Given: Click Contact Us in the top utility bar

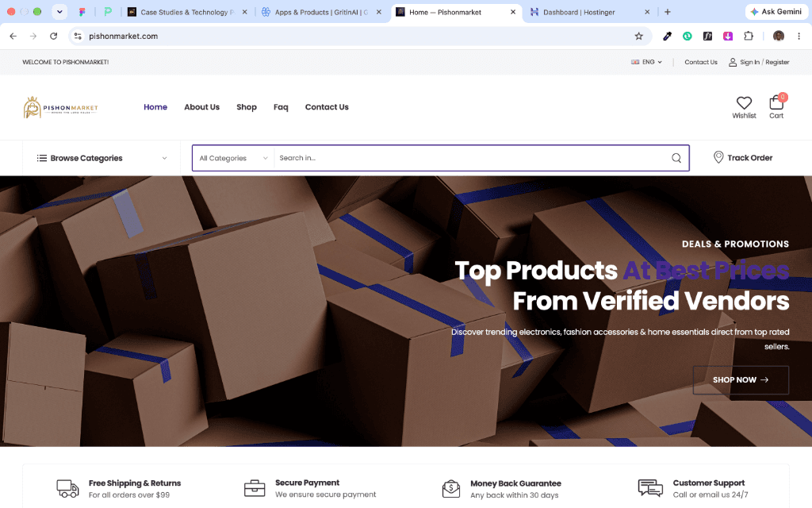Looking at the screenshot, I should point(701,62).
